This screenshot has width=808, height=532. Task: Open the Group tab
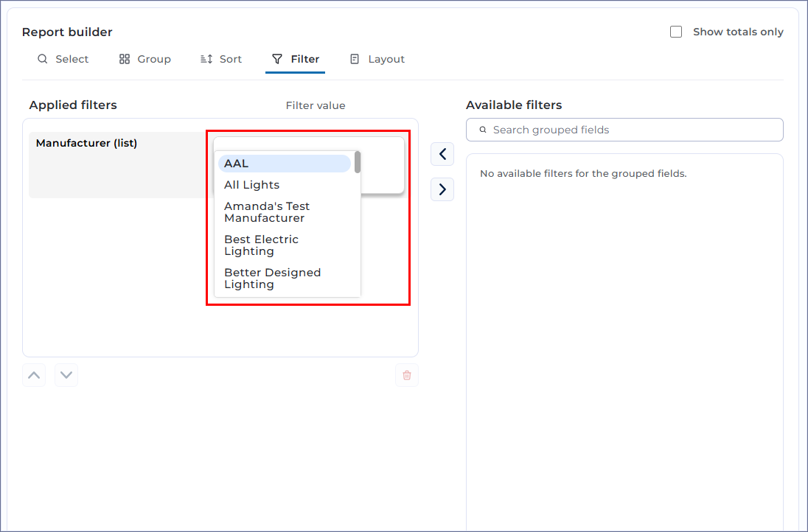(144, 59)
